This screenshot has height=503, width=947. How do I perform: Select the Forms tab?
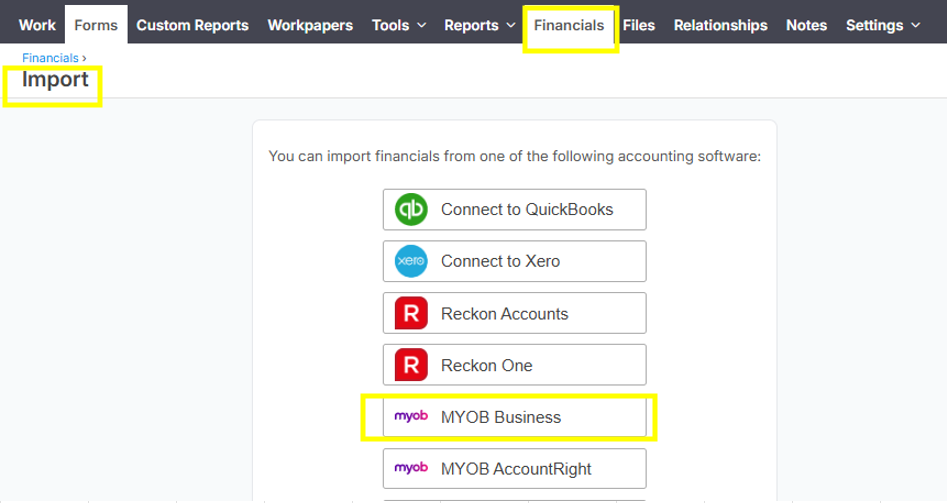pyautogui.click(x=96, y=25)
